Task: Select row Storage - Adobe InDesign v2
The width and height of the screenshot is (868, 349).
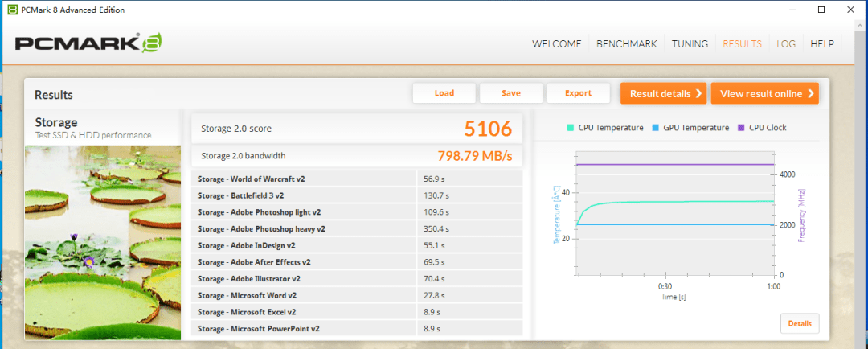Action: (357, 244)
